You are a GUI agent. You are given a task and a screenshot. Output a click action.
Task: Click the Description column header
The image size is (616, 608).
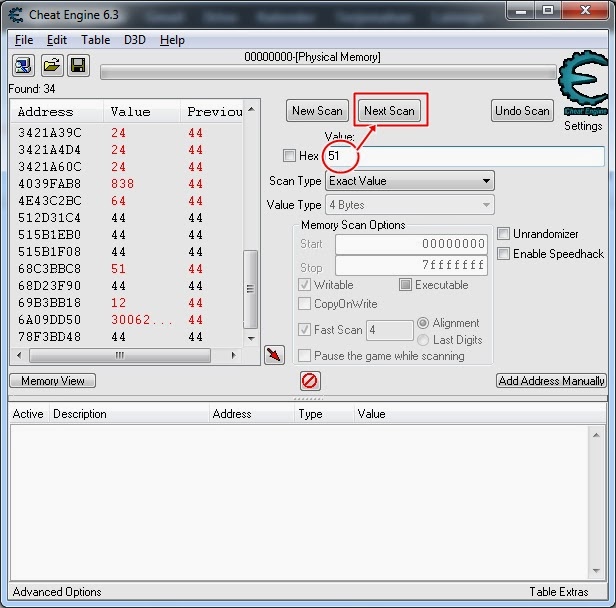click(x=129, y=414)
